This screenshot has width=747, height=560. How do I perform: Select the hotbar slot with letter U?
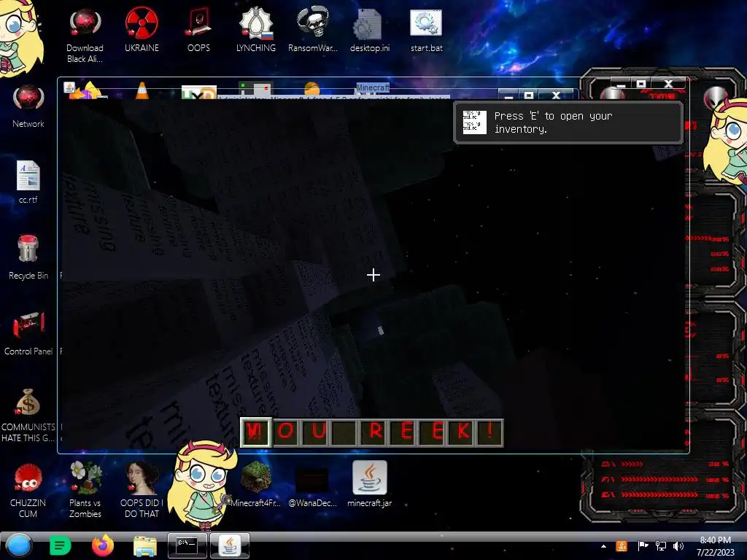coord(315,432)
